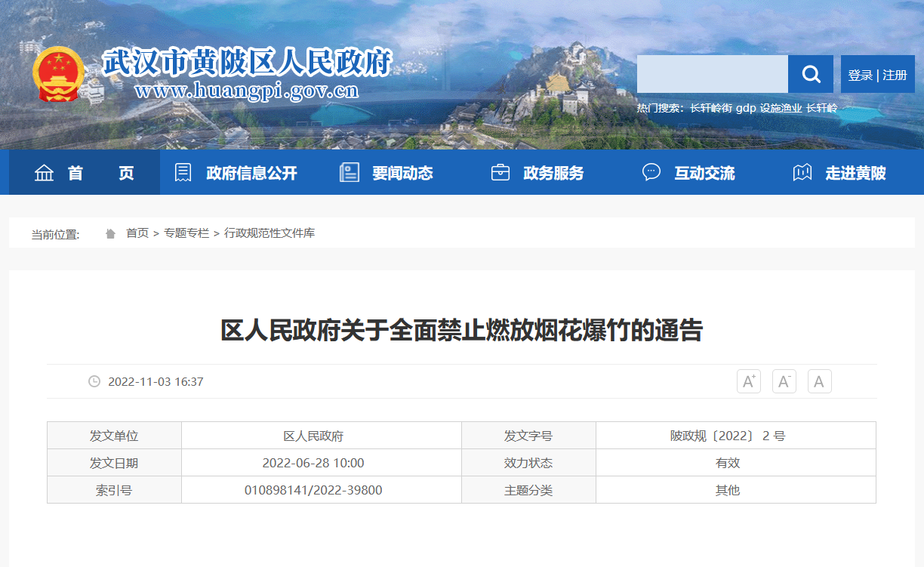Click hot search term 设施渔业
This screenshot has width=924, height=567.
(781, 108)
